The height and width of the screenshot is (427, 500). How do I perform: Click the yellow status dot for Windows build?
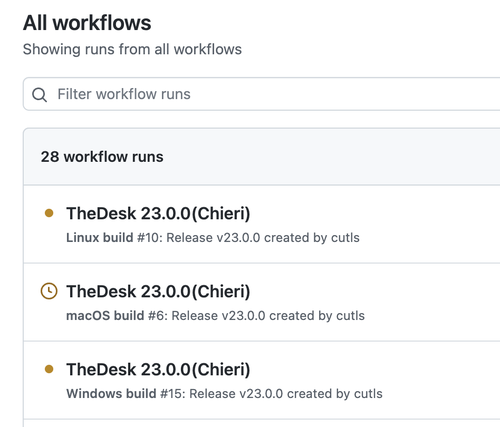coord(49,369)
